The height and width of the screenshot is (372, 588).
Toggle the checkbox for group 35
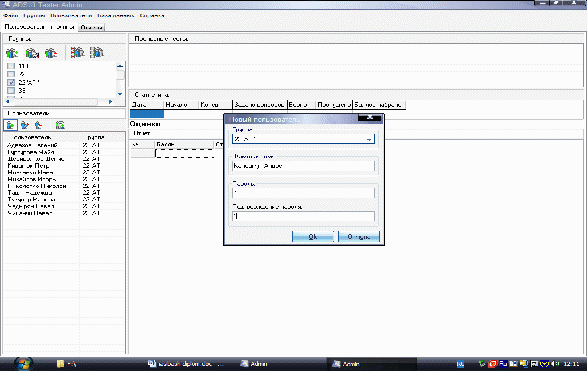click(x=11, y=90)
